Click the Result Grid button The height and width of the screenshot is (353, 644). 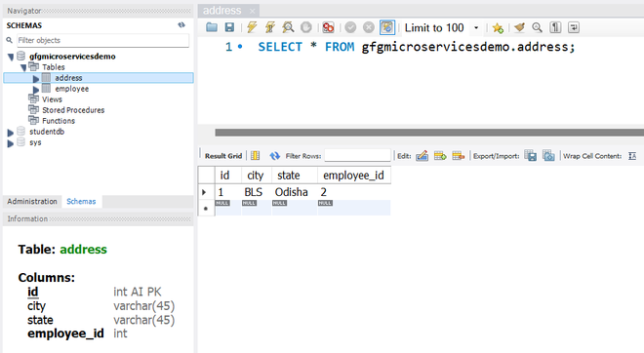coord(223,156)
